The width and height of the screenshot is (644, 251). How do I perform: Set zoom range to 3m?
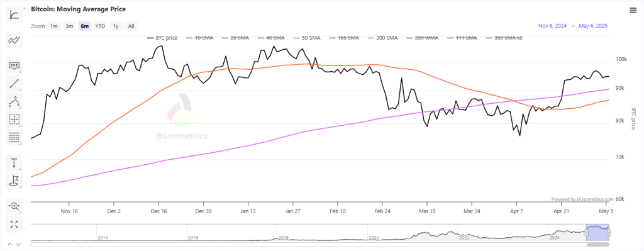click(69, 26)
